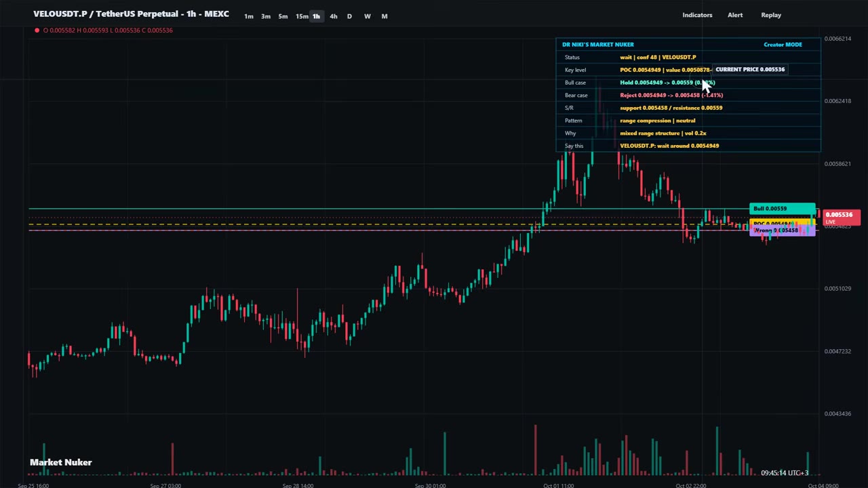Select the 15m timeframe
Image resolution: width=868 pixels, height=488 pixels.
(x=301, y=16)
